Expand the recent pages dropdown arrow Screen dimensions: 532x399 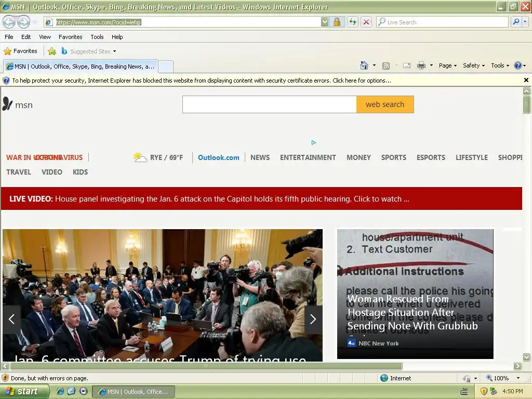pyautogui.click(x=35, y=22)
